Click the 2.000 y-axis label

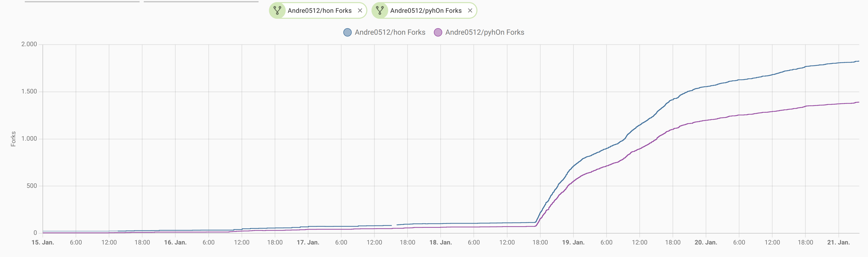tap(29, 44)
